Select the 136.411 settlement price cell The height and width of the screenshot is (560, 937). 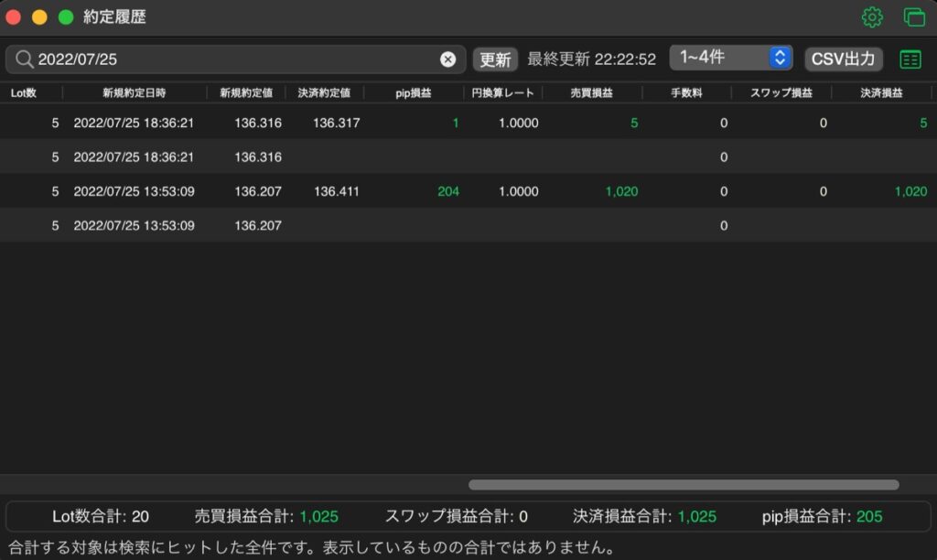point(337,192)
